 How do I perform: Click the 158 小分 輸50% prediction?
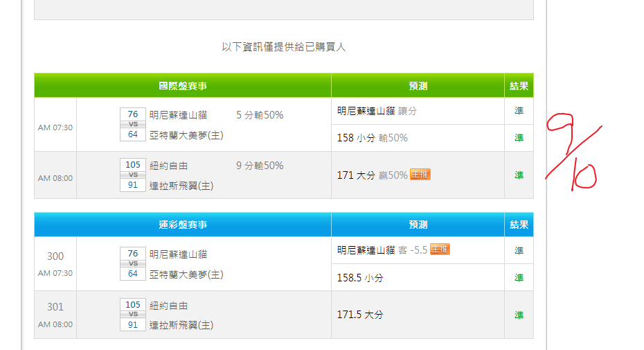point(372,138)
